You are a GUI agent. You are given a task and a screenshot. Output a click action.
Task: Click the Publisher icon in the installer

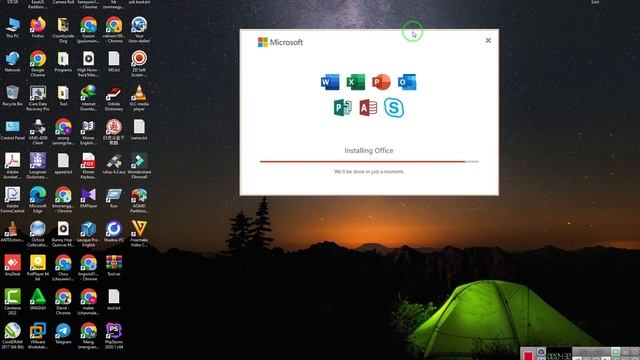pyautogui.click(x=342, y=108)
